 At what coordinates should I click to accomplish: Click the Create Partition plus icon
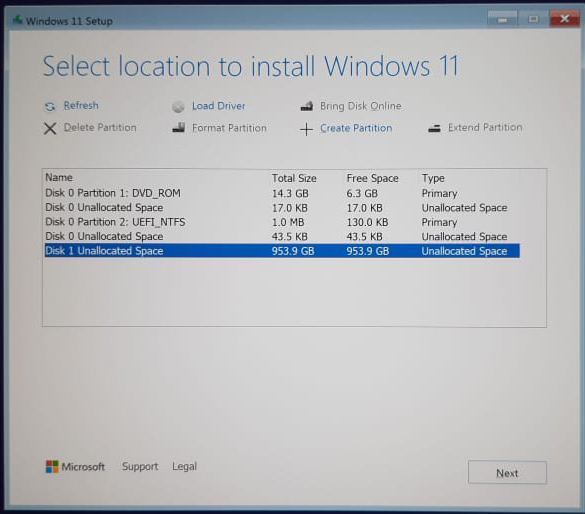(306, 129)
